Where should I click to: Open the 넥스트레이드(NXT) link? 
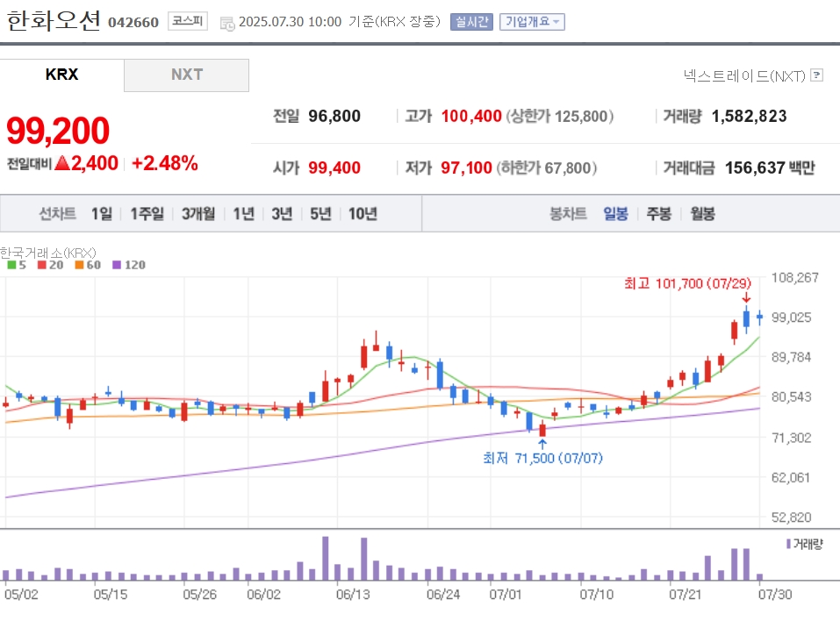[x=744, y=75]
